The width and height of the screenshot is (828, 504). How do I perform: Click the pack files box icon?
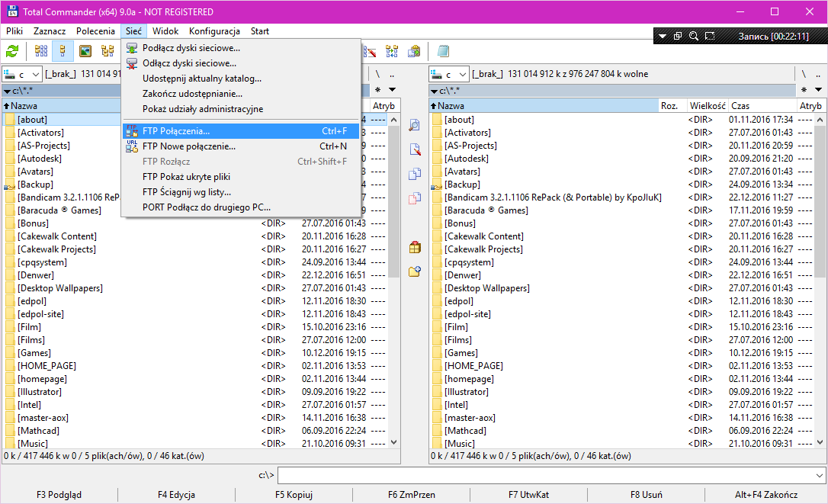pos(415,247)
